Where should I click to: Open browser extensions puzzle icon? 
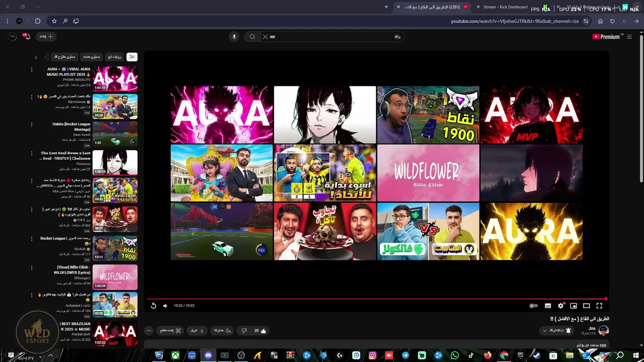(x=38, y=21)
